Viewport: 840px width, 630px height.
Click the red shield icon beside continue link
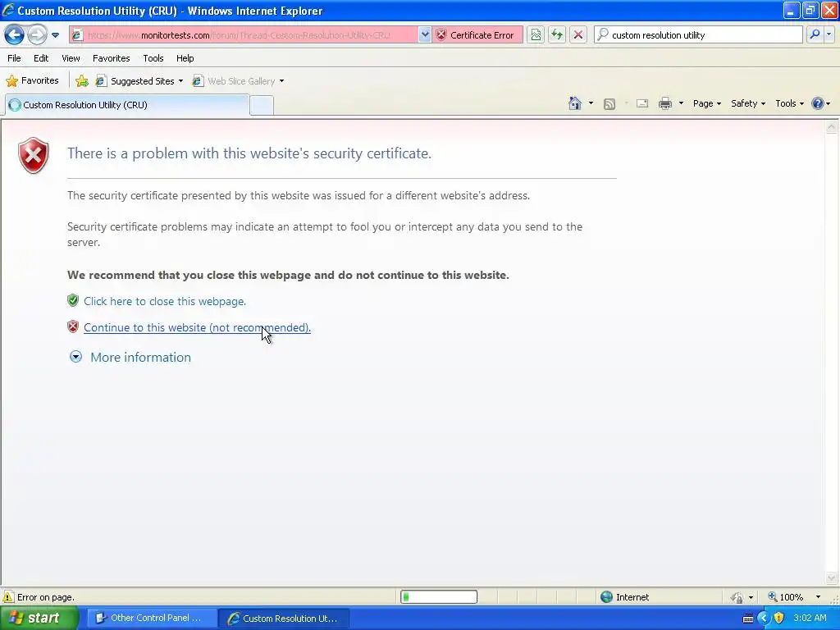(73, 326)
